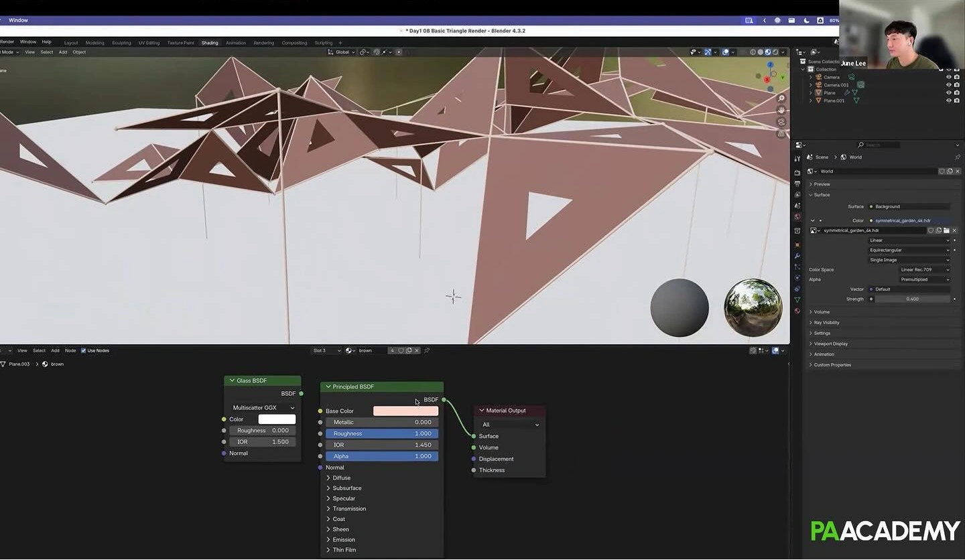Switch to the Shading workspace tab

click(x=210, y=42)
